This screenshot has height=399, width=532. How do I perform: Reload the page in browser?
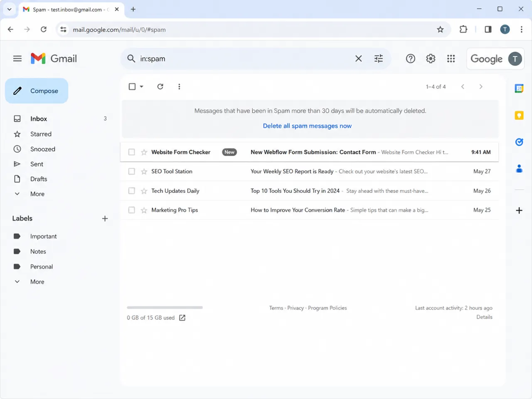pyautogui.click(x=44, y=29)
